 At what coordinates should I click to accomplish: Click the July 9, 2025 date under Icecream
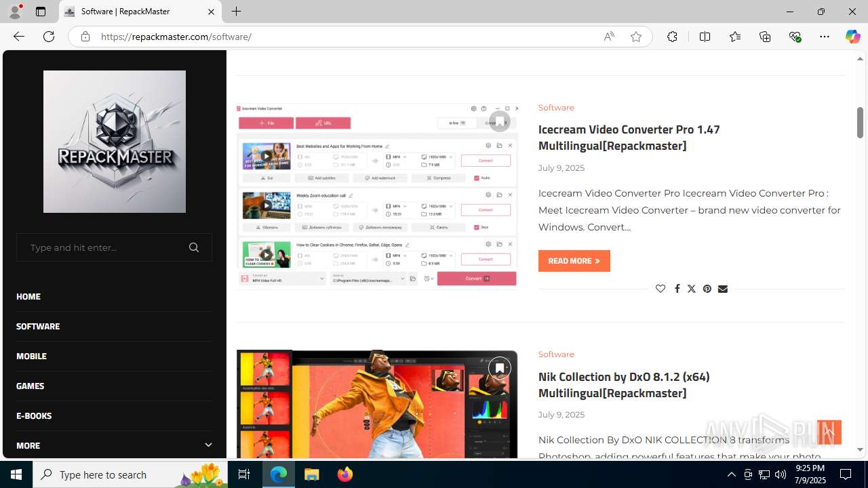[x=561, y=168]
